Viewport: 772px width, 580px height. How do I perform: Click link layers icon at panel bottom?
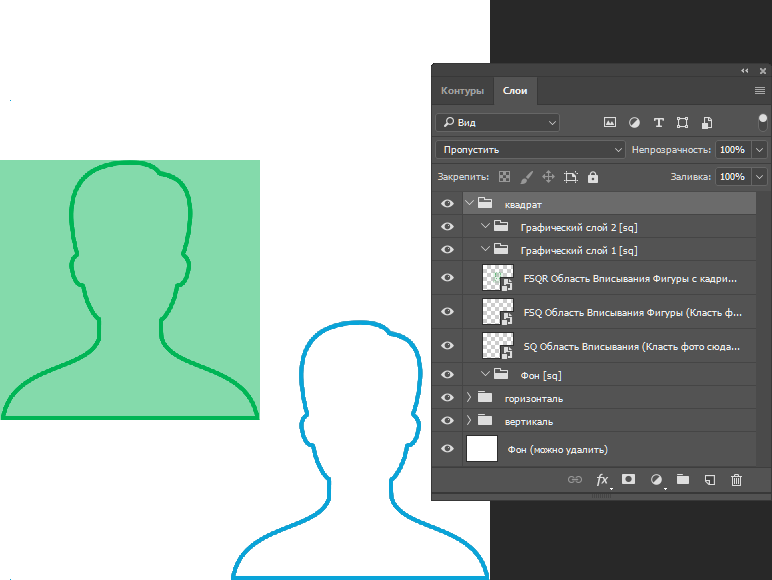click(x=575, y=480)
